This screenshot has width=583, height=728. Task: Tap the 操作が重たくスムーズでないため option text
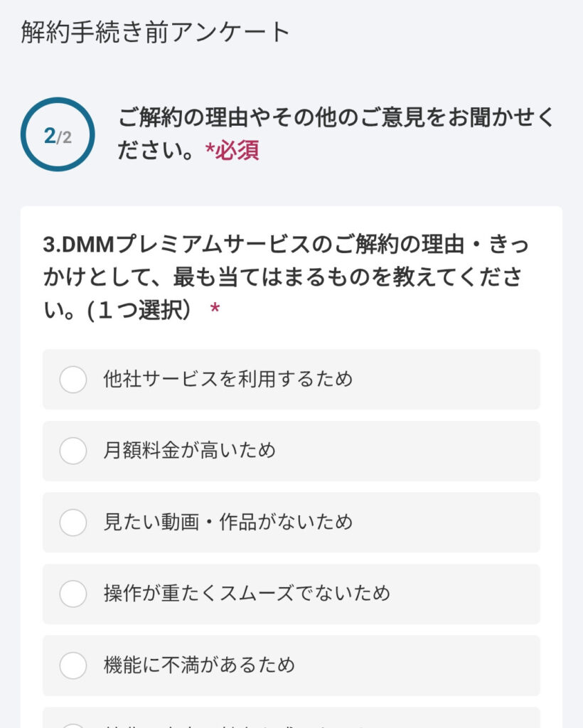[247, 594]
